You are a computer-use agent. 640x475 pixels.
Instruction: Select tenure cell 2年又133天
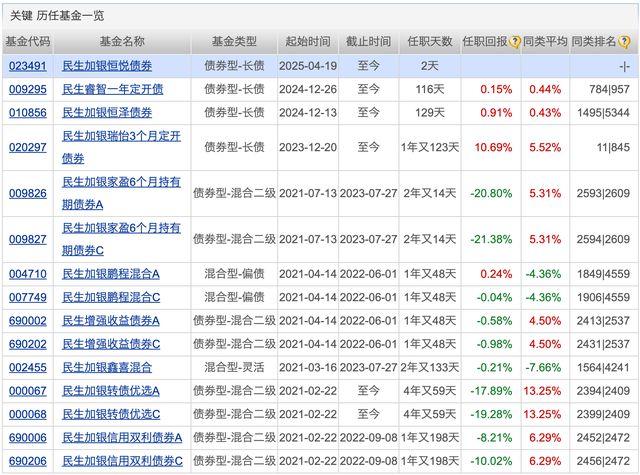[x=430, y=368]
